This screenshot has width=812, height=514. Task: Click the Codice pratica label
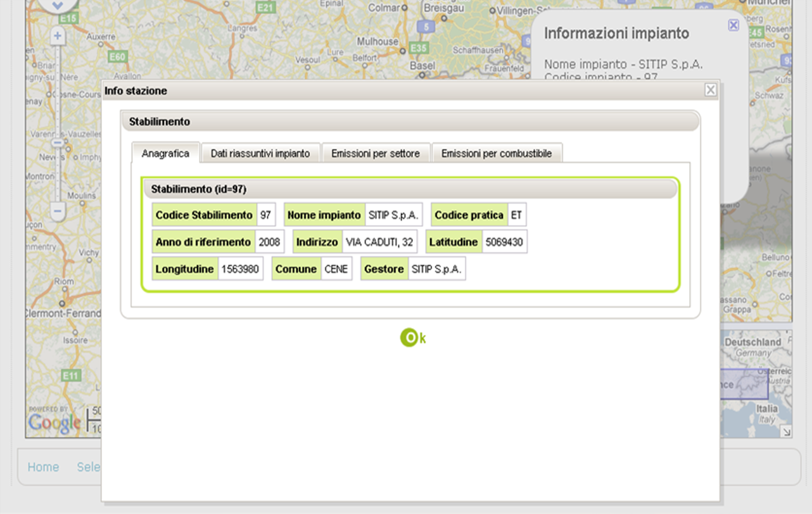click(x=469, y=215)
